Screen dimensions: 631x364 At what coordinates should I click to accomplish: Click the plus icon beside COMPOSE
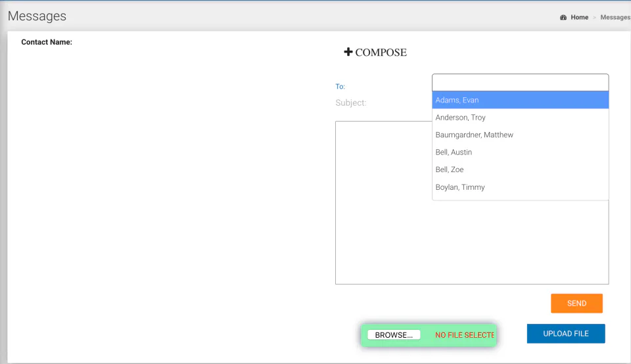[x=348, y=52]
